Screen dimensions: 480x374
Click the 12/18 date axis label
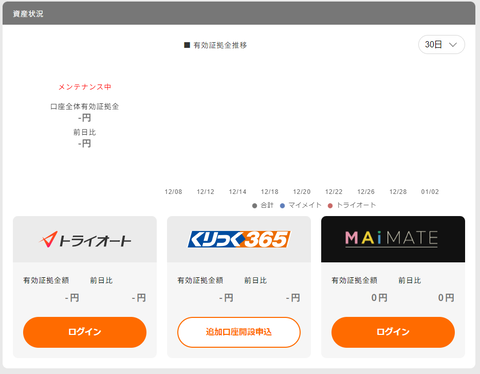269,192
